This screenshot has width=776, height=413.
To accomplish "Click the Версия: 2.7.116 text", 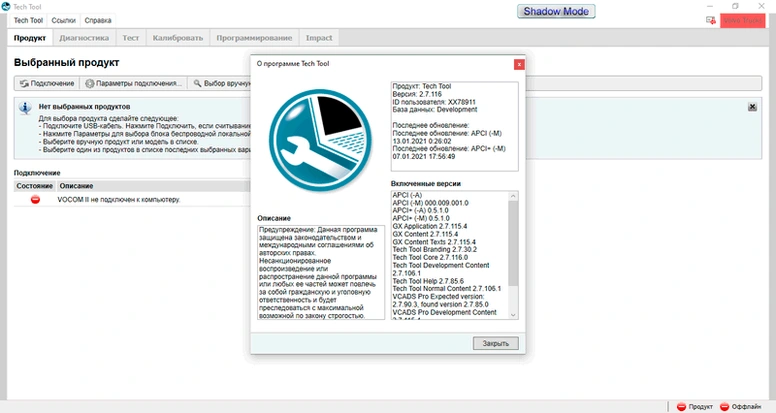I will 417,94.
